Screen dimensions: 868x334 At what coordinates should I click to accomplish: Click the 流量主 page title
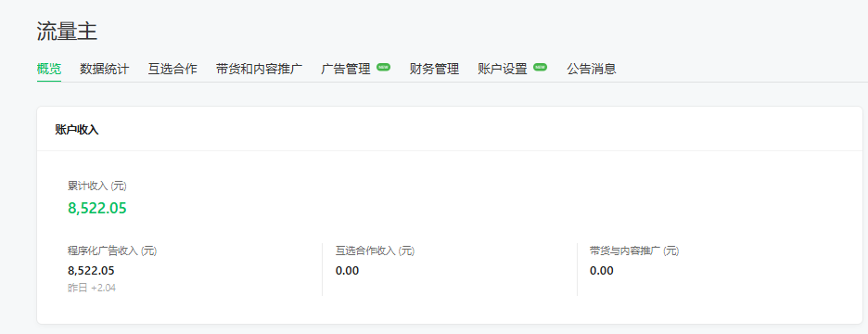click(67, 32)
